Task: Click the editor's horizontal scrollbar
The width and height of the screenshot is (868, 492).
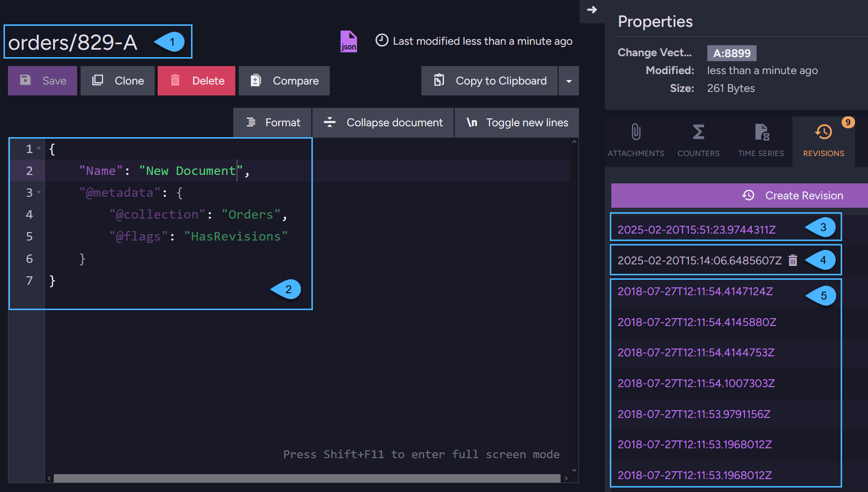Action: [x=307, y=478]
